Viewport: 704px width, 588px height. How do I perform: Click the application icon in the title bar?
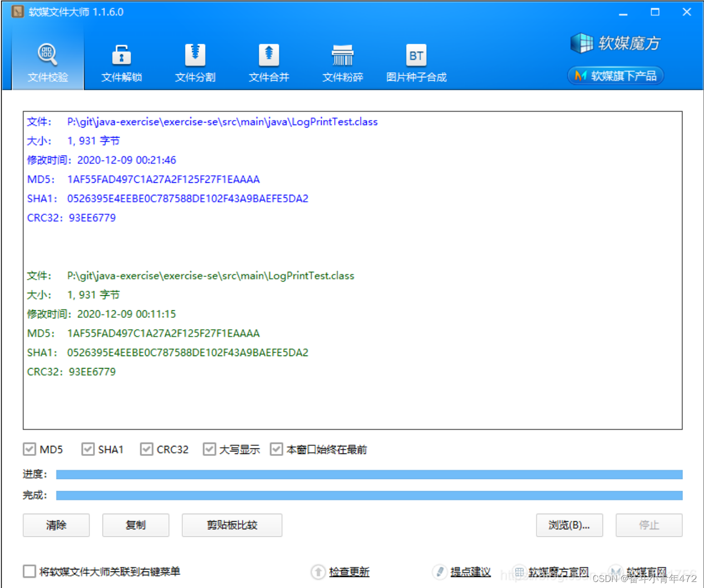click(x=17, y=11)
